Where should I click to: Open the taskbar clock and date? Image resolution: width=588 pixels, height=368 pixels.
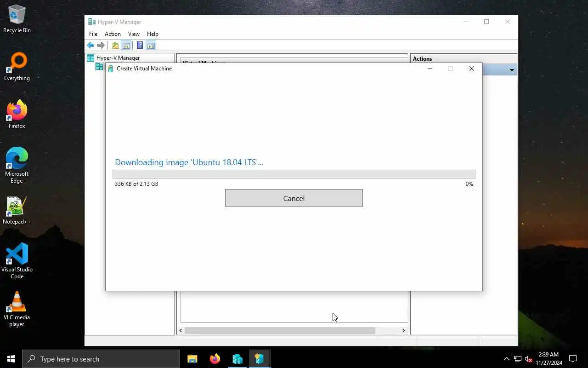(x=548, y=359)
